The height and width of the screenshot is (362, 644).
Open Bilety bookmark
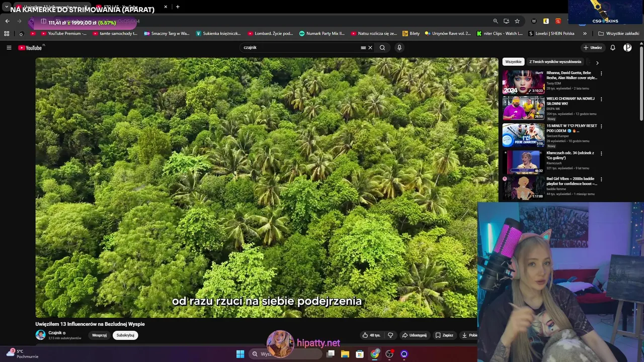tap(411, 34)
